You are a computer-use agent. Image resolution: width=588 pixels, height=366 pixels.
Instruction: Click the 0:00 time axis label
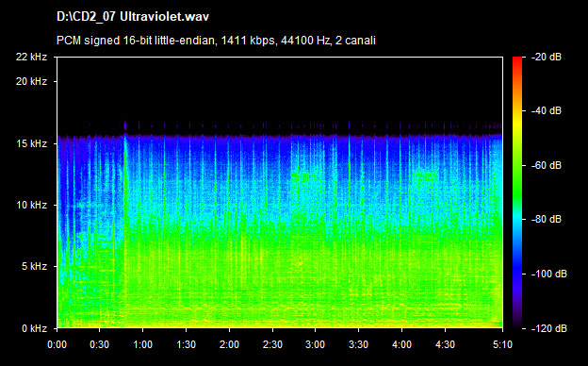pos(57,344)
